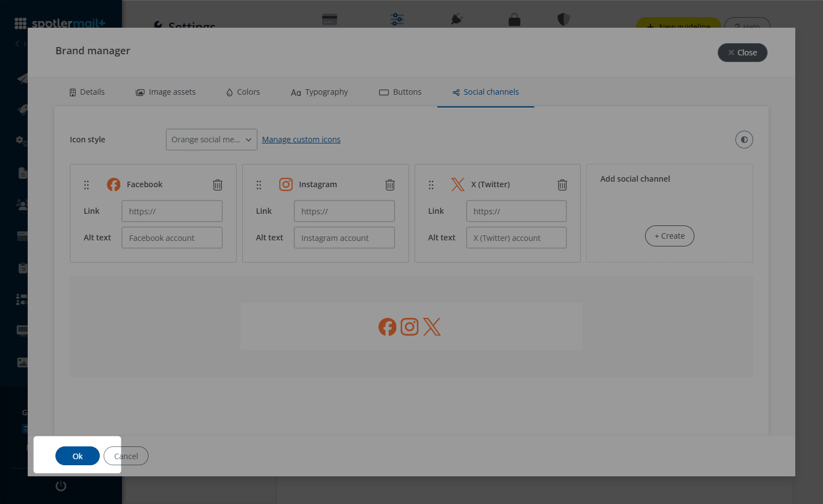Select the Social channels tab
The height and width of the screenshot is (504, 823).
click(485, 92)
